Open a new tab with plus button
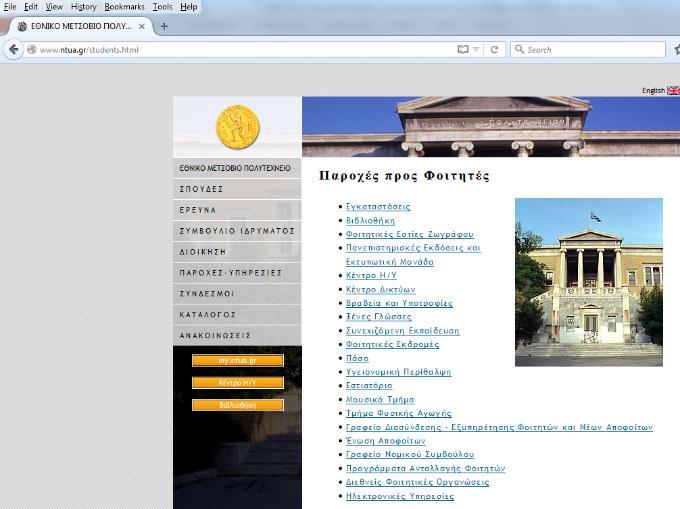This screenshot has height=509, width=680. 164,26
